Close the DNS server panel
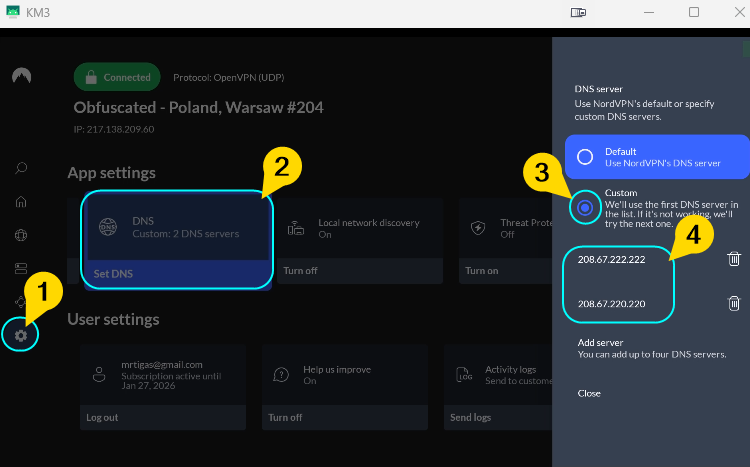The width and height of the screenshot is (750, 467). (589, 393)
